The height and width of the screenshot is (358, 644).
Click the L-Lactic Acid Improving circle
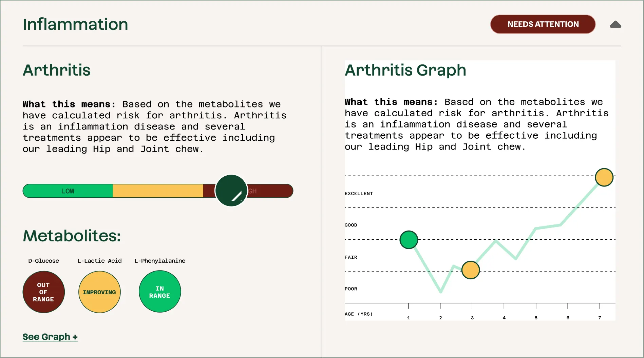pyautogui.click(x=99, y=292)
